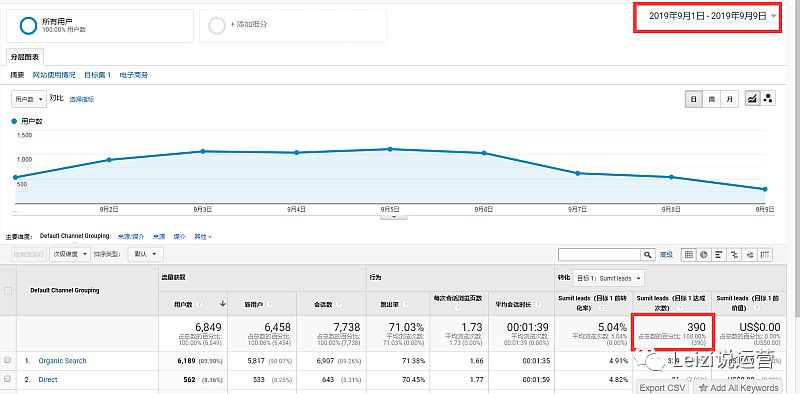Viewport: 800px width, 394px height.
Task: Set chart granularity to 月
Action: [x=730, y=99]
